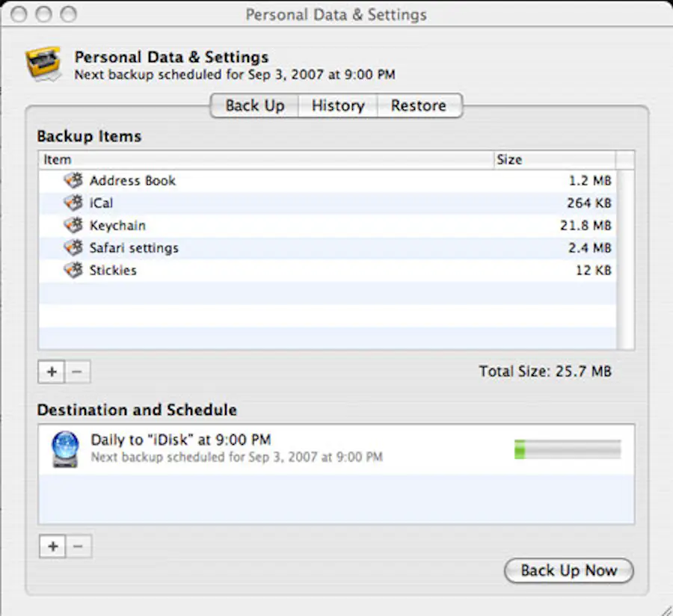Switch to the History tab
This screenshot has width=673, height=616.
(x=337, y=105)
